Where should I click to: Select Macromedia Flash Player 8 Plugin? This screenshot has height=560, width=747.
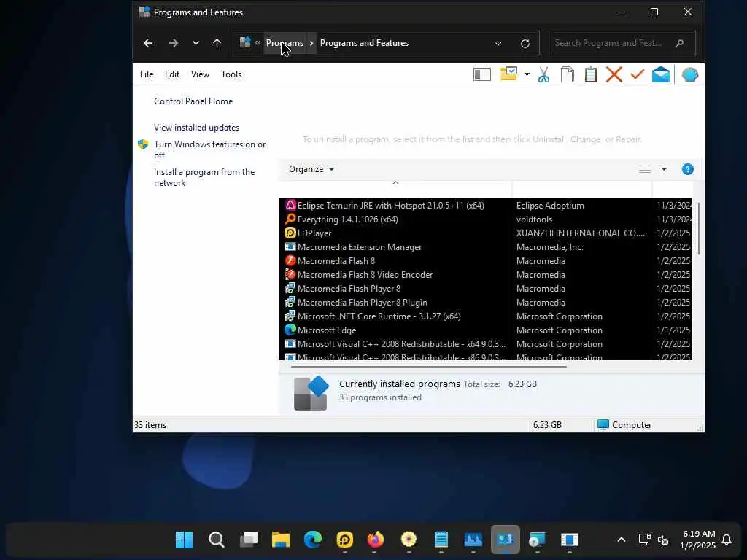coord(485,302)
